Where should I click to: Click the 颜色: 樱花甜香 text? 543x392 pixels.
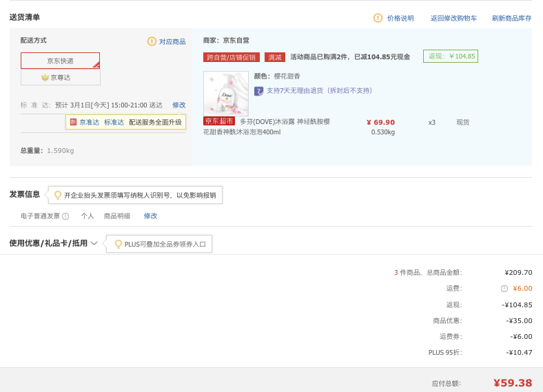click(277, 76)
